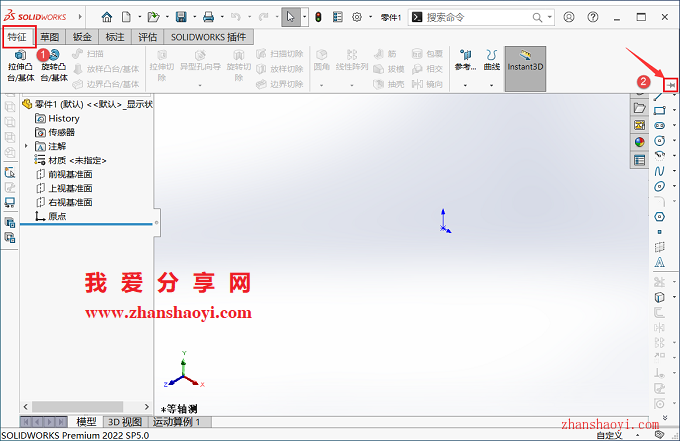Open Curves (曲线) tool
680x441 pixels.
coord(492,60)
